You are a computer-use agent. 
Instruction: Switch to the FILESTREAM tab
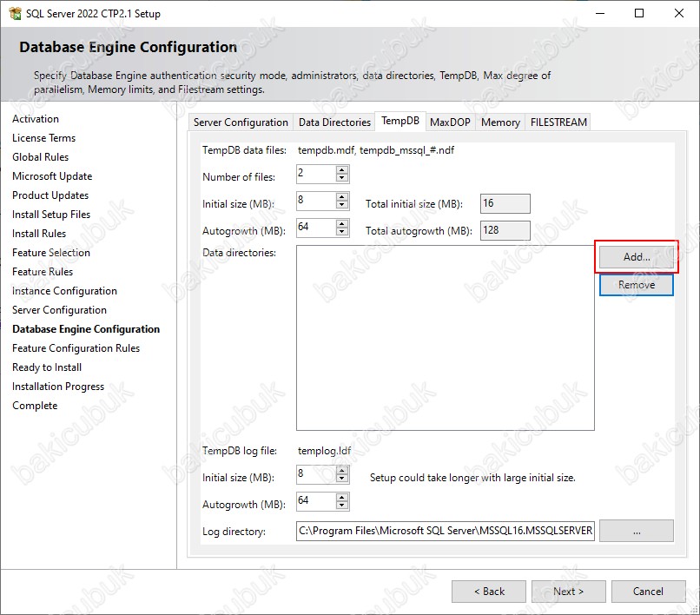(x=558, y=122)
